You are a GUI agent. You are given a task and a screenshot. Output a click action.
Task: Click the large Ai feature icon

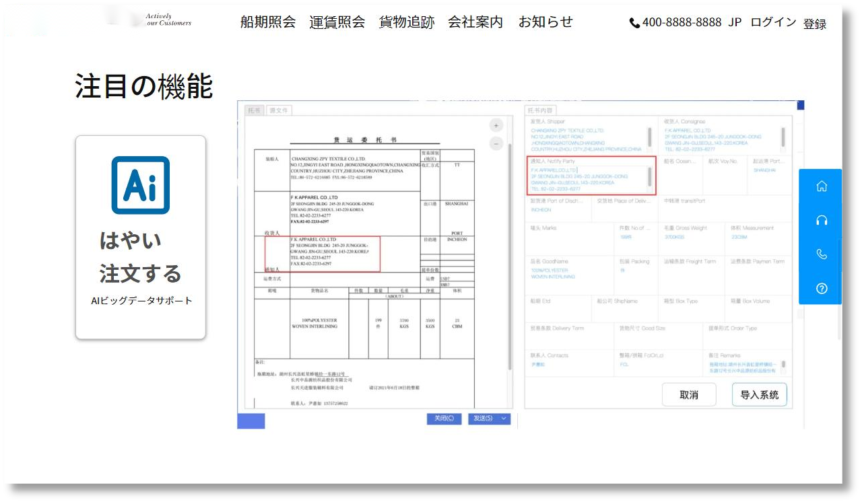[140, 185]
